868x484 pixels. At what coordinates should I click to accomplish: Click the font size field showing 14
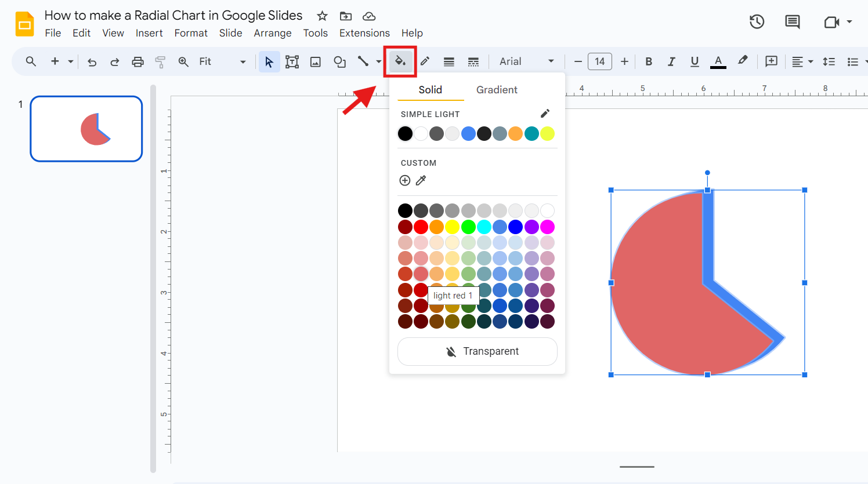click(x=600, y=61)
